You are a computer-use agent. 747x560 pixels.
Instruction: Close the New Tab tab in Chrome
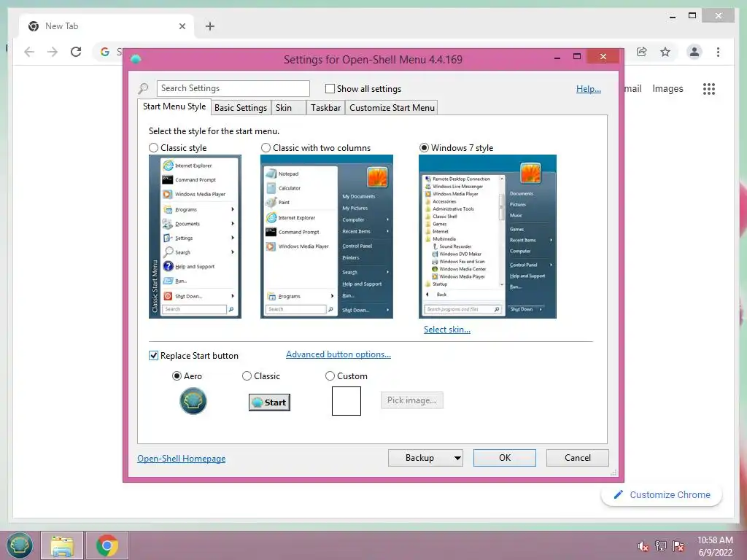182,26
